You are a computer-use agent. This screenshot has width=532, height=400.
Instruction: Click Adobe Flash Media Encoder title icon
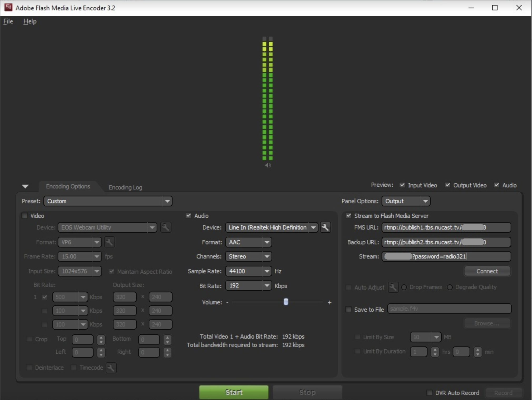click(x=8, y=8)
